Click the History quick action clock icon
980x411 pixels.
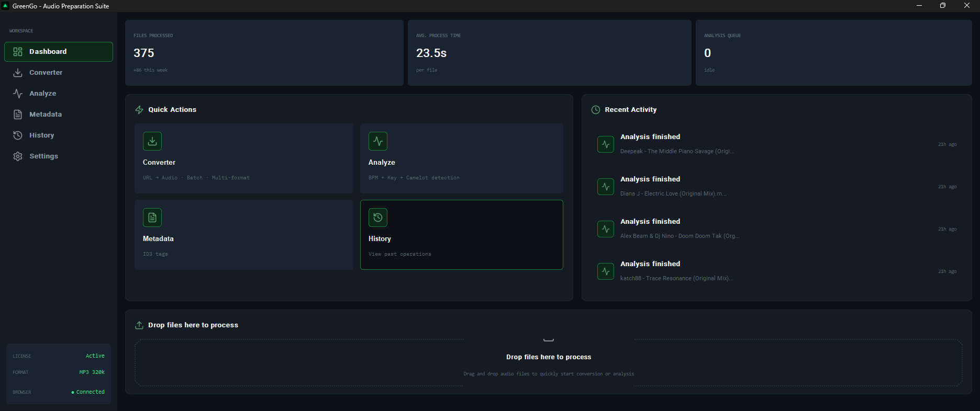click(378, 218)
